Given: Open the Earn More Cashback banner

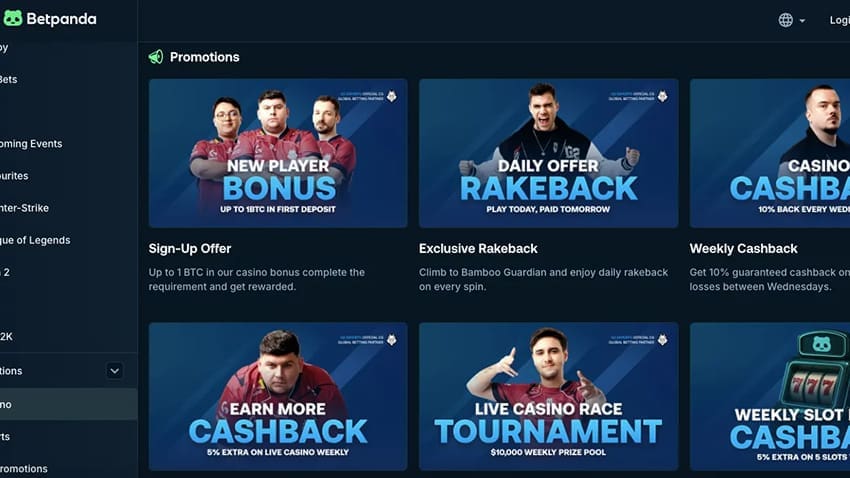Looking at the screenshot, I should pos(278,396).
